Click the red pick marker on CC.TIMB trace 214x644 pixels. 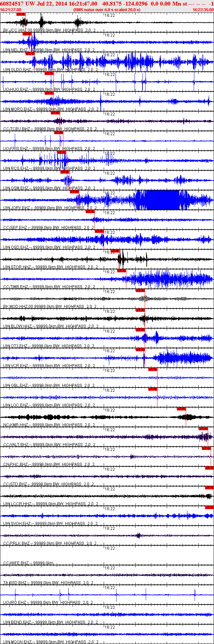click(122, 271)
